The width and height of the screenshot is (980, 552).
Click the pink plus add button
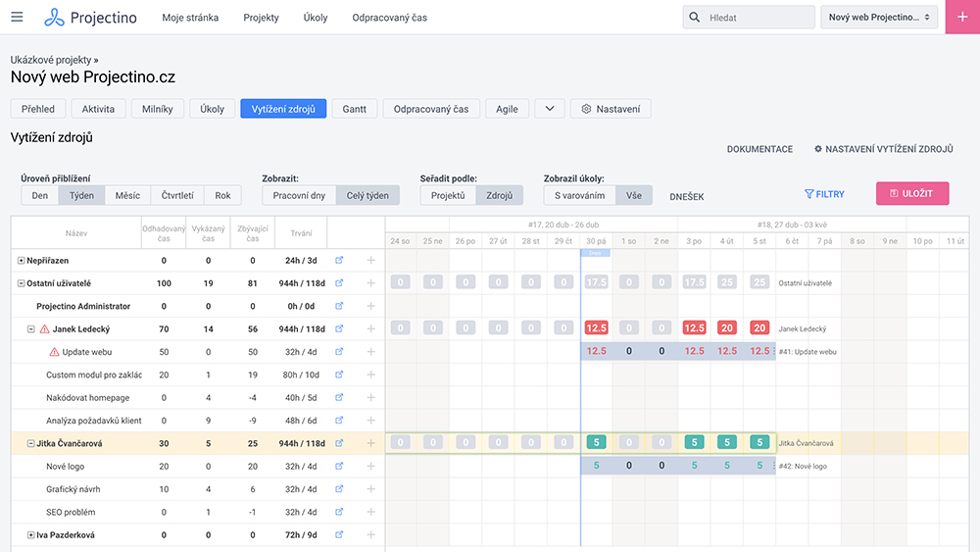point(962,18)
